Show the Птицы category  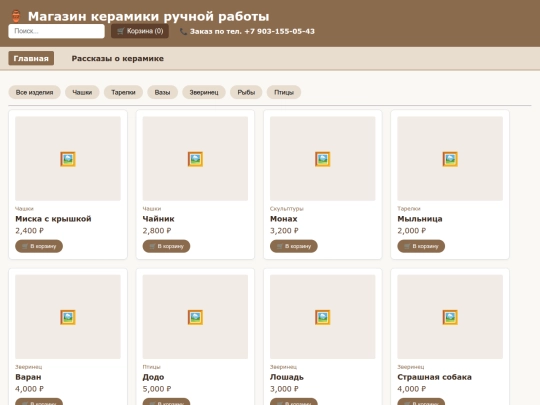[x=284, y=92]
